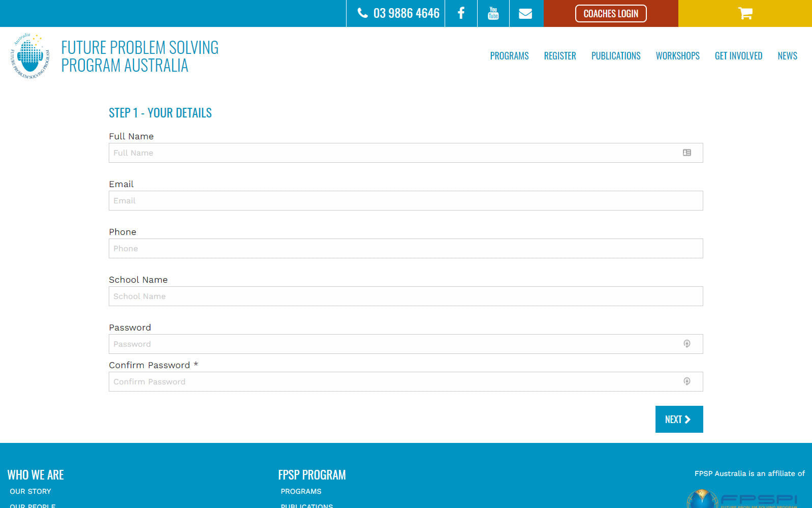The width and height of the screenshot is (812, 508).
Task: Click the contact card icon in Full Name
Action: tap(687, 153)
